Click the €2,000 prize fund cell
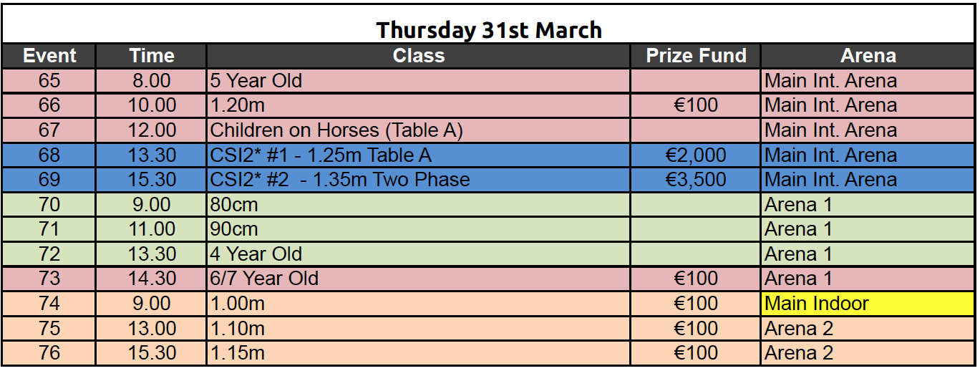Viewport: 980px width, 371px height. click(696, 155)
